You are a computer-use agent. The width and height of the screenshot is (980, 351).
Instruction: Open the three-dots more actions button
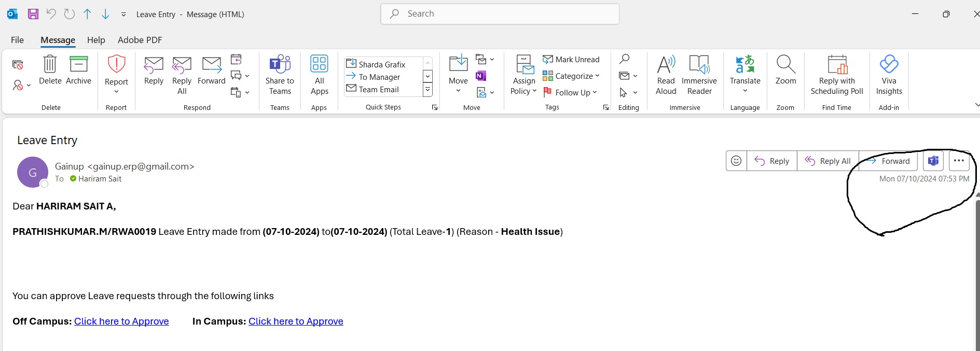click(958, 161)
